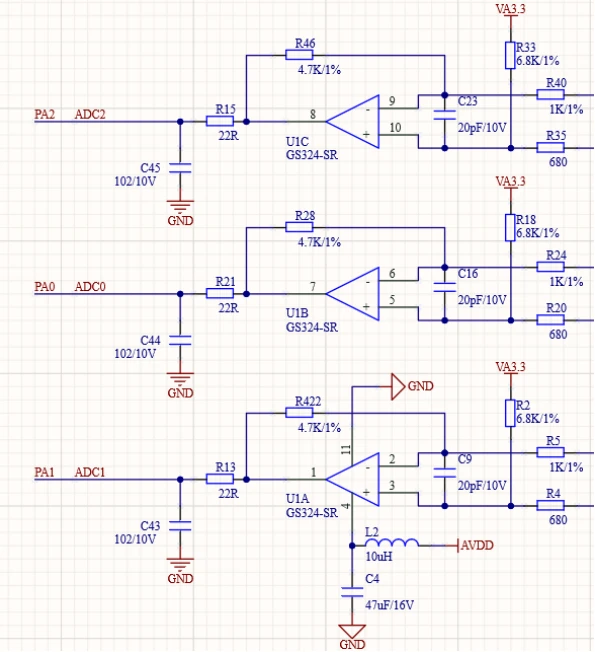Select the ADC1 net label
The height and width of the screenshot is (652, 595).
click(x=90, y=472)
